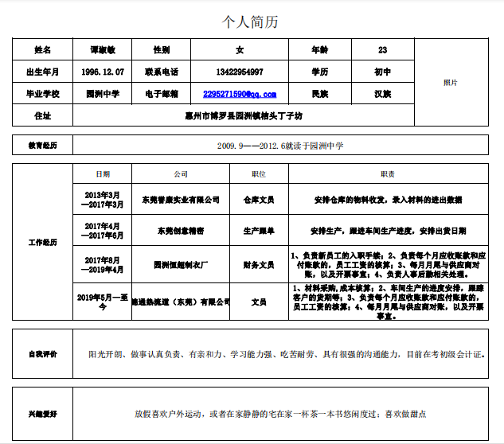Click the 个人简历 title heading

(x=250, y=21)
